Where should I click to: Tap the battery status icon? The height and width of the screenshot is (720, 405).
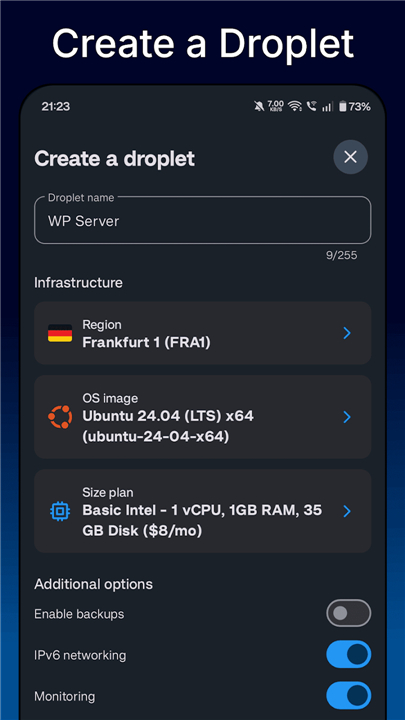343,107
